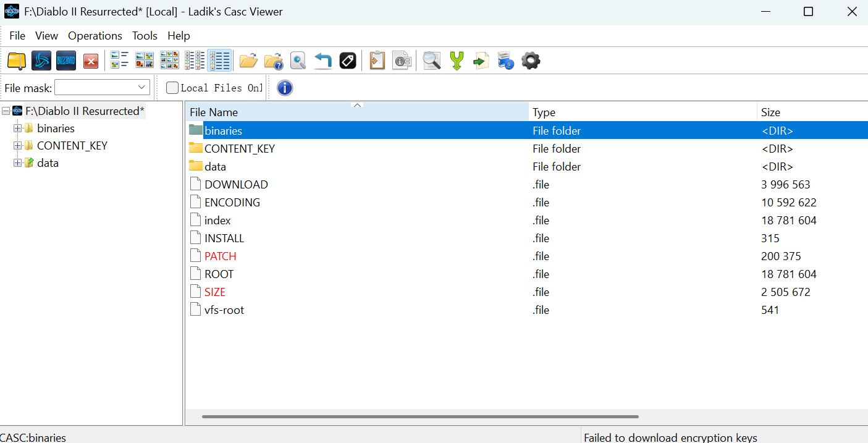This screenshot has width=868, height=443.
Task: Select data folder in the tree
Action: tap(48, 163)
